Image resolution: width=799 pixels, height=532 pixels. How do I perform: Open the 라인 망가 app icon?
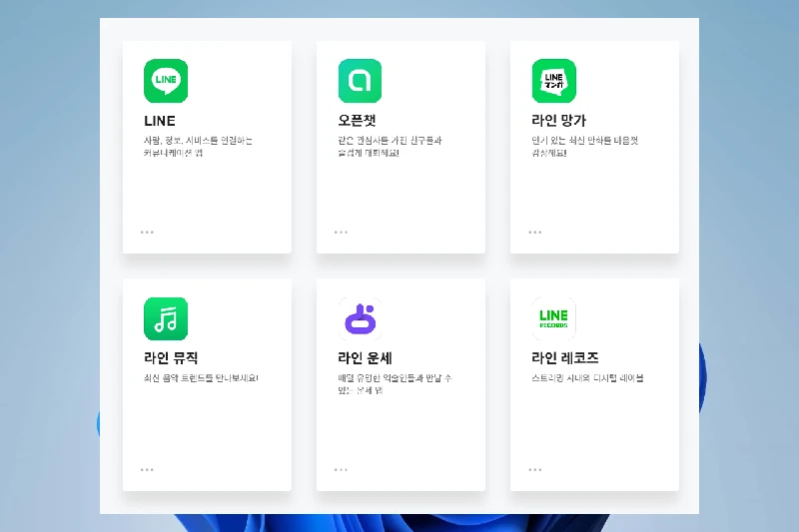[x=554, y=81]
